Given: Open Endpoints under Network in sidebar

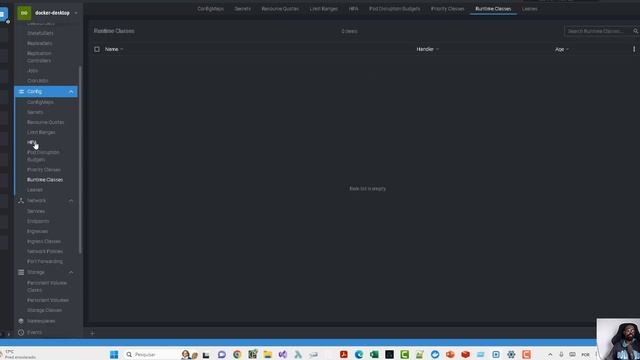Looking at the screenshot, I should [x=38, y=221].
